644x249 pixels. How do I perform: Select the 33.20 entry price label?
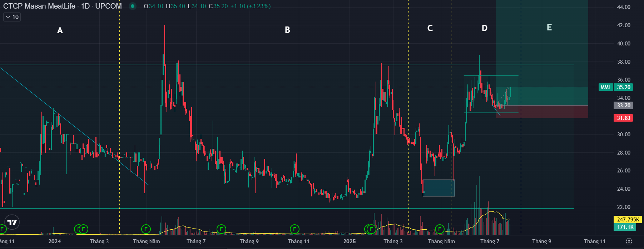[624, 106]
